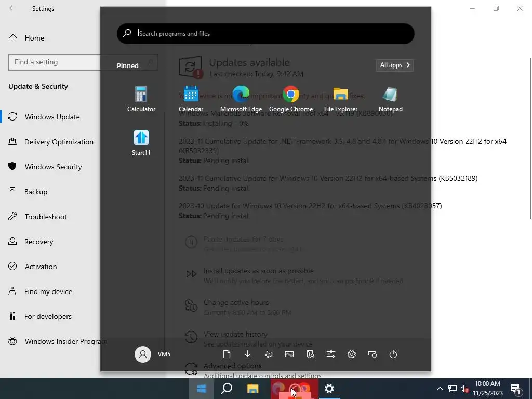The image size is (532, 399).
Task: Open Control Panel sliders icon in Start menu
Action: (331, 354)
